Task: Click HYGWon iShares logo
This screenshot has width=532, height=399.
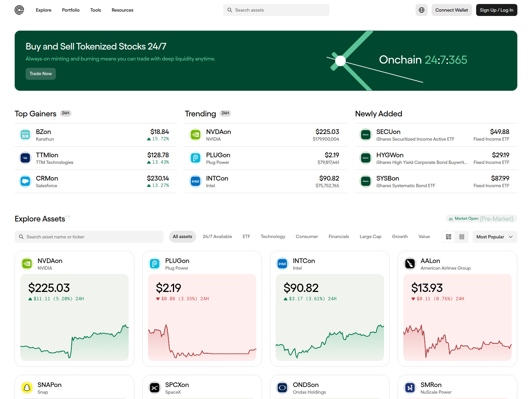Action: [366, 158]
